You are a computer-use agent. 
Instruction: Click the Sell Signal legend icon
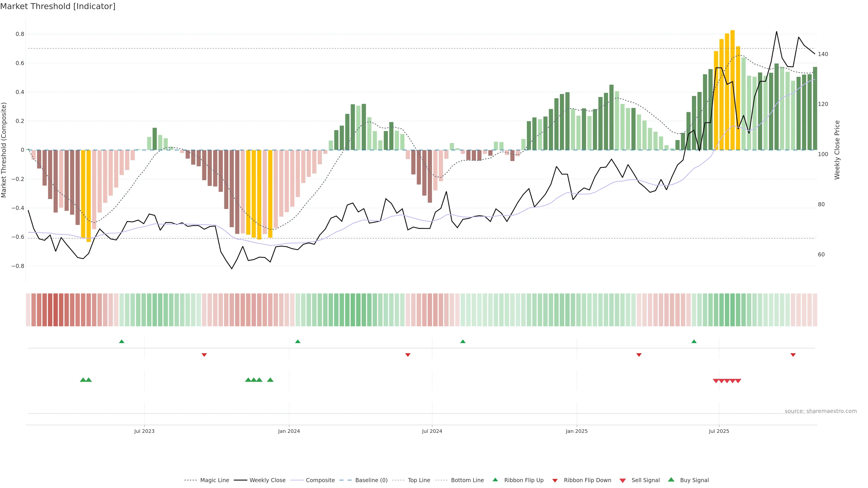pos(622,480)
